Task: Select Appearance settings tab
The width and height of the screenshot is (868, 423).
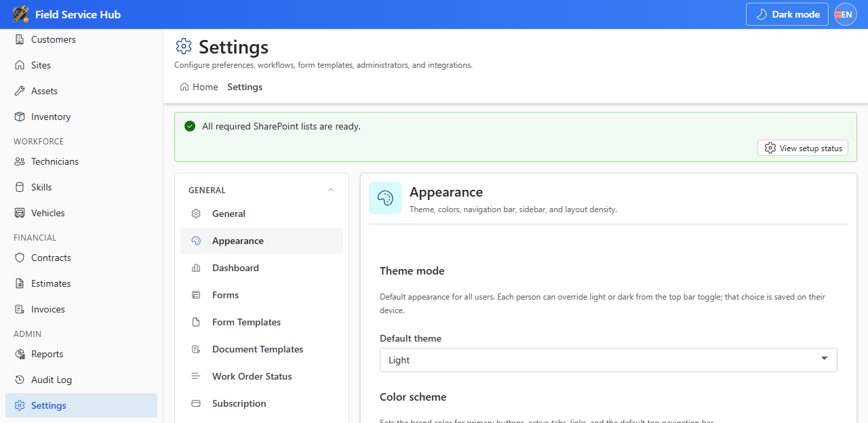Action: 262,241
